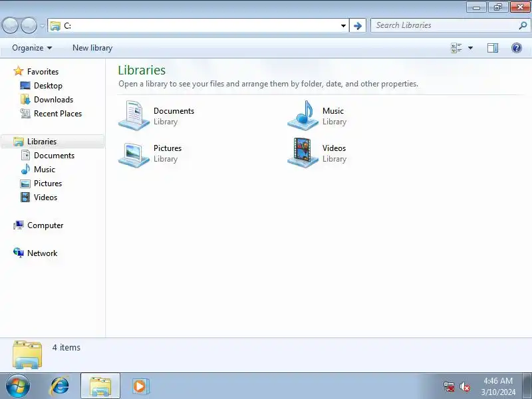Click the Music label in file pane
Screen dimensions: 532x399
coord(333,111)
